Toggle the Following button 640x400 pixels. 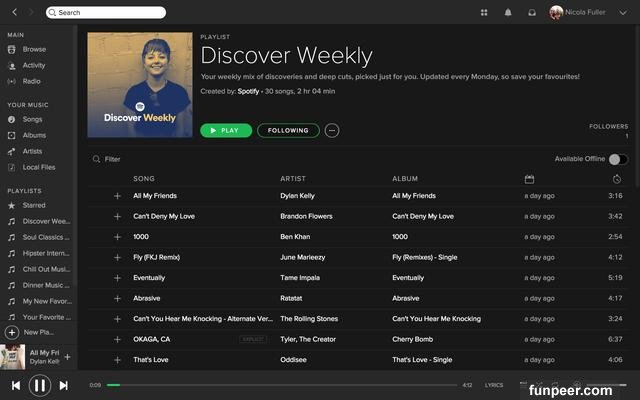[x=288, y=130]
